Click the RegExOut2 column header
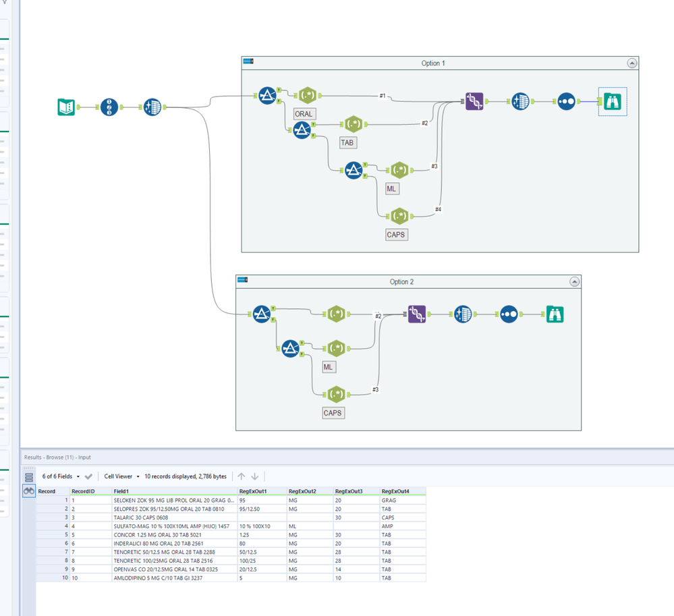 (x=310, y=491)
